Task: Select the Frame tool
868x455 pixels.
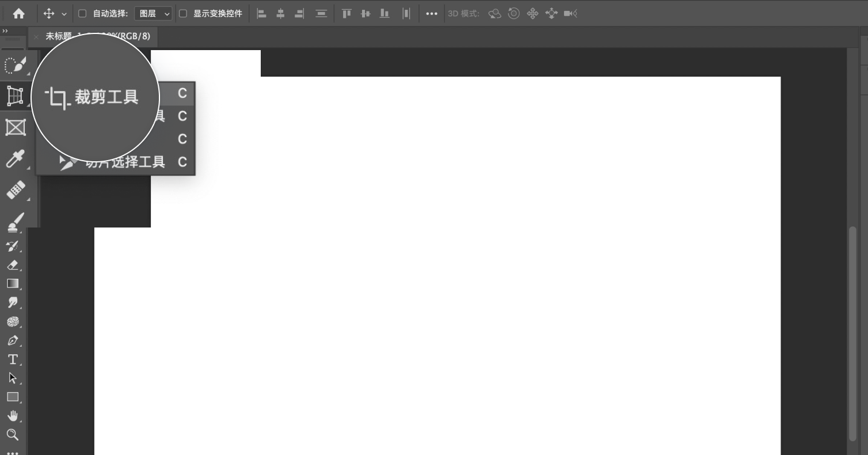Action: (x=15, y=127)
